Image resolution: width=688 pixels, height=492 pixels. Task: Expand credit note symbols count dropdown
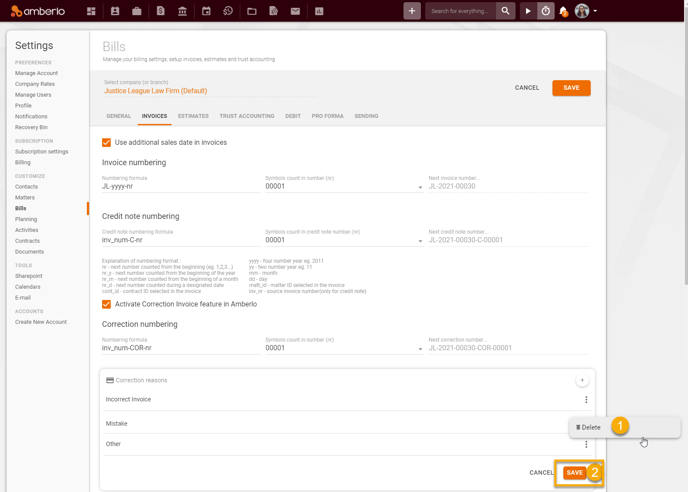(x=420, y=241)
